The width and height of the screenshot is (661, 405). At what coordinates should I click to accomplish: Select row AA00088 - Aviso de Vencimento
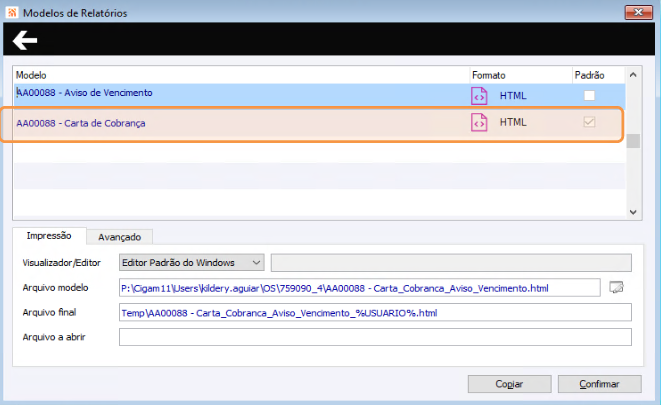click(320, 95)
